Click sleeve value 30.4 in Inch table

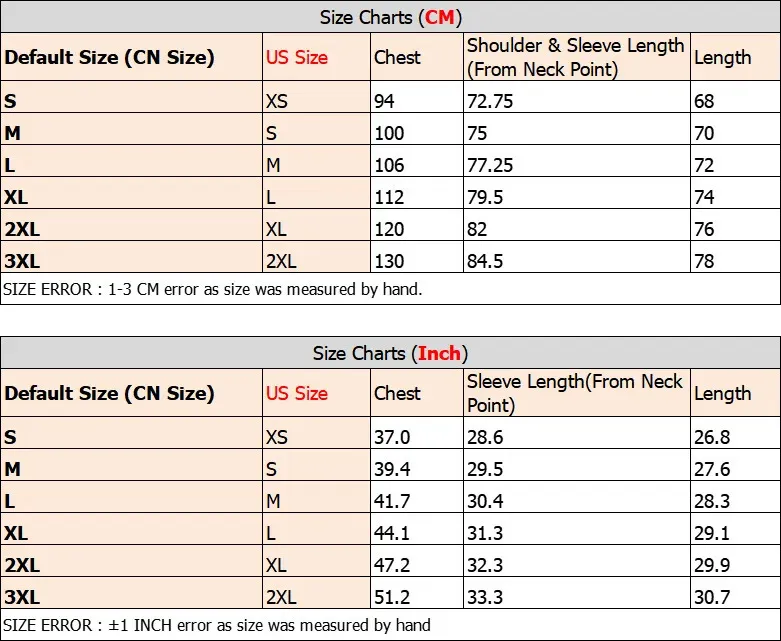click(485, 501)
